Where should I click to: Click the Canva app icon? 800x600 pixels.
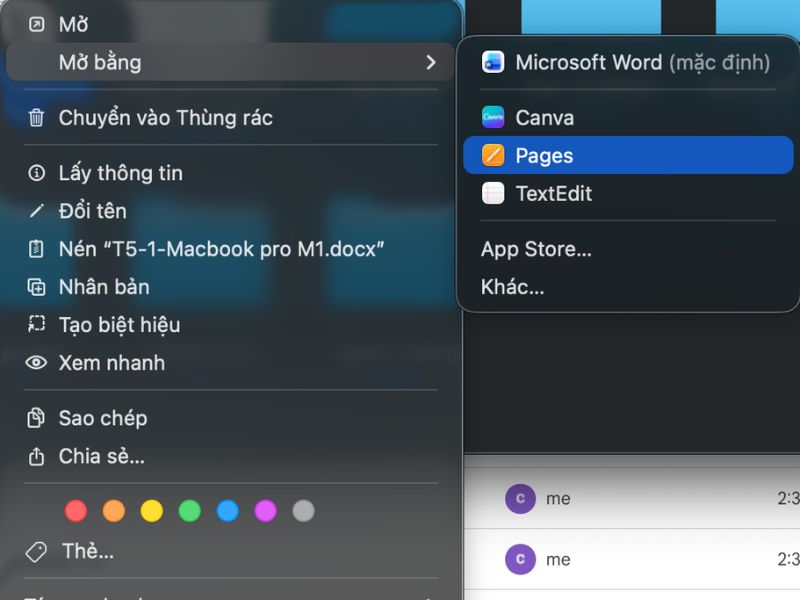tap(493, 117)
